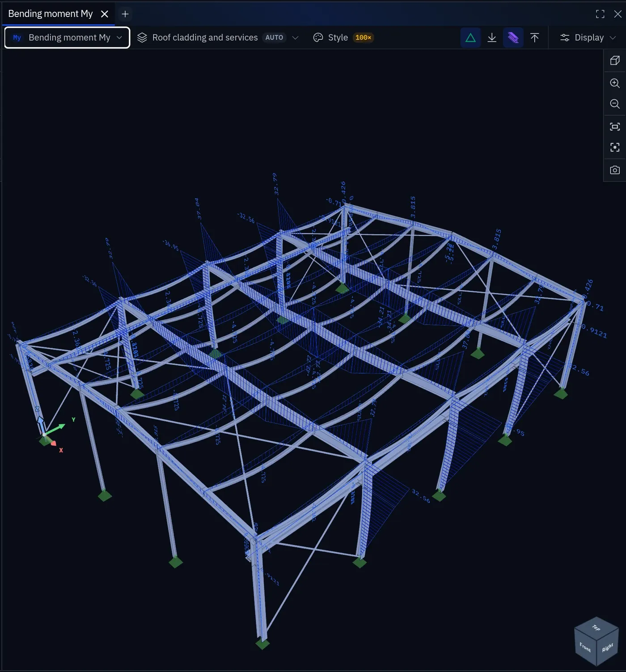Open the Bending moment My result dropdown
Viewport: 626px width, 672px height.
pyautogui.click(x=67, y=38)
